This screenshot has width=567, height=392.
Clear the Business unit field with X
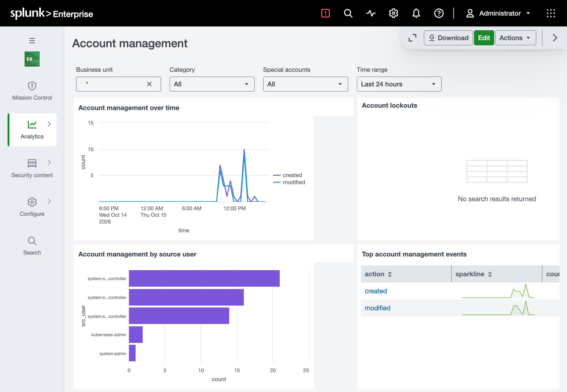(149, 84)
